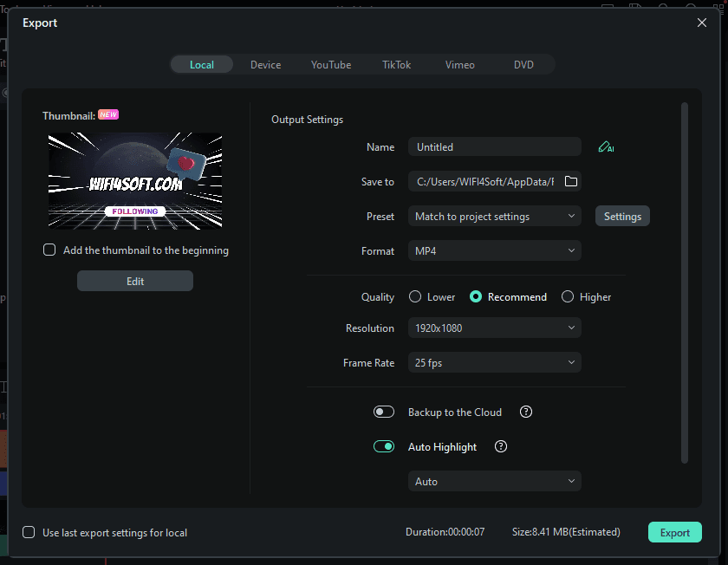Viewport: 728px width, 565px height.
Task: Click the Auto Highlight help icon
Action: (500, 447)
